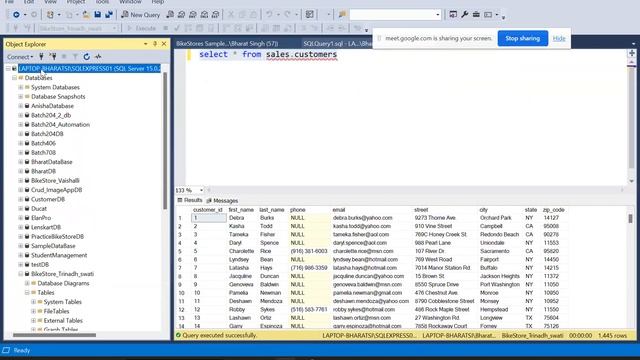The height and width of the screenshot is (360, 640).
Task: Open the Results tab
Action: (190, 200)
